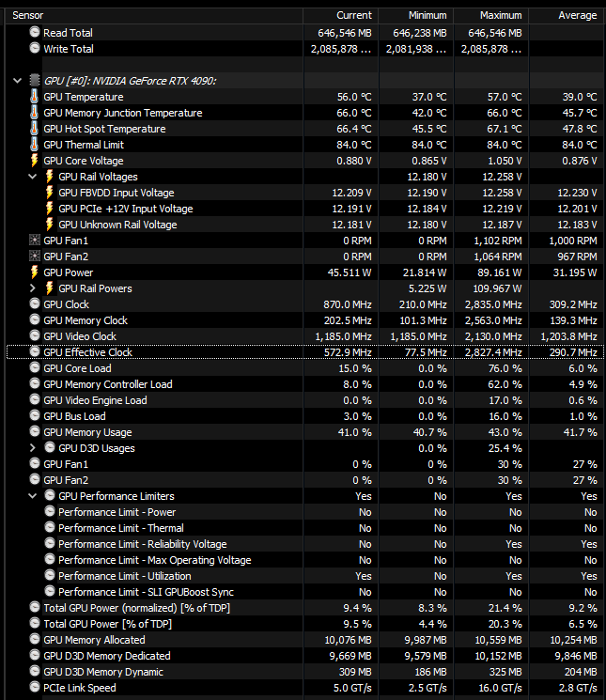Select the GPU Fan2 percentage row
The image size is (606, 700).
(305, 480)
